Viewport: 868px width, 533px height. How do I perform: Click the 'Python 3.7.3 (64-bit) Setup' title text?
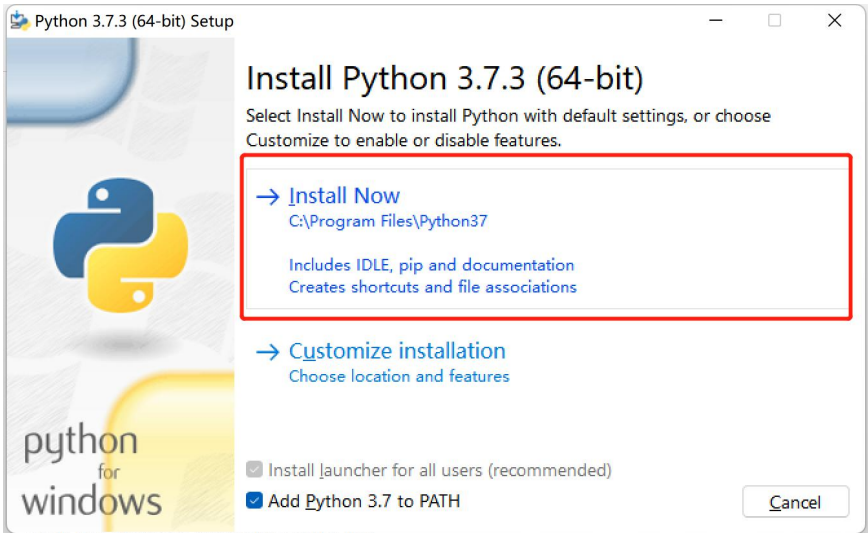(x=134, y=21)
